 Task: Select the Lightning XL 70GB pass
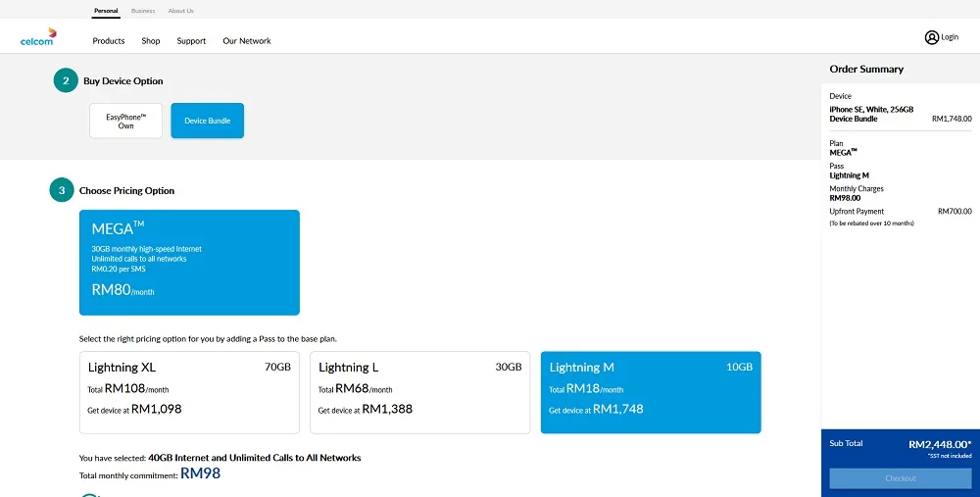tap(189, 392)
